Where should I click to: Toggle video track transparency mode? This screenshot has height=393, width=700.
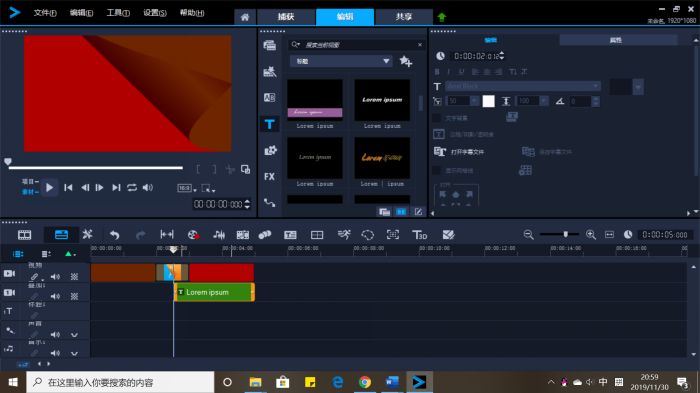75,277
